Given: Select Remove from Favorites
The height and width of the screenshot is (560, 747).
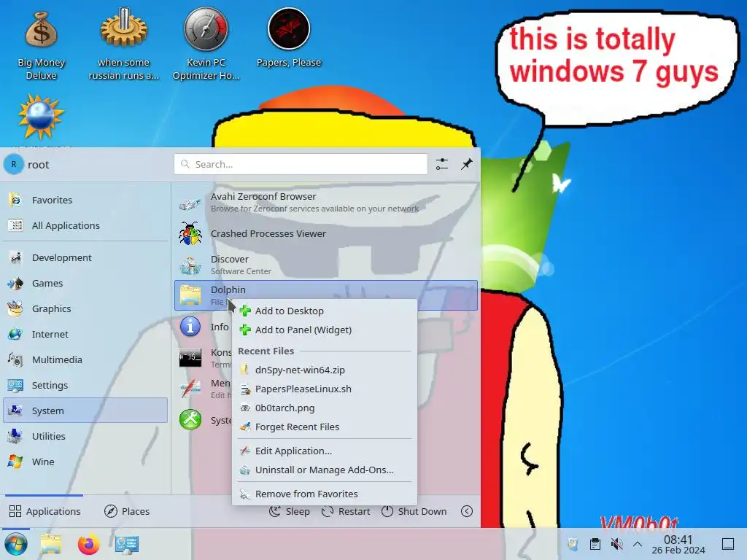Looking at the screenshot, I should pyautogui.click(x=325, y=494).
